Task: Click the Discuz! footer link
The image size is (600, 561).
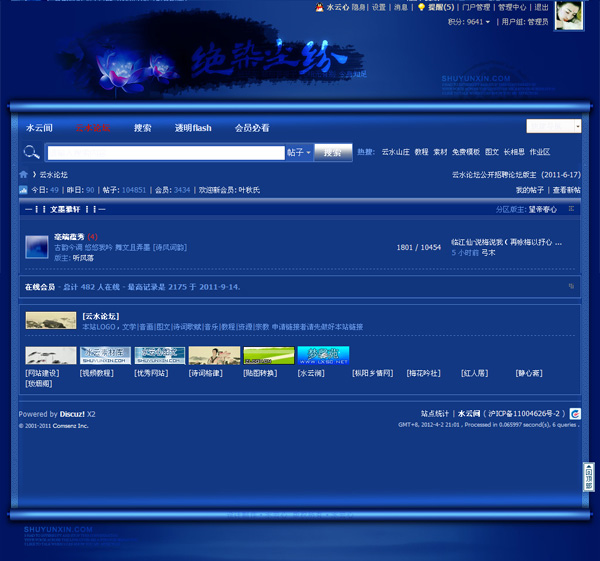Action: 72,414
